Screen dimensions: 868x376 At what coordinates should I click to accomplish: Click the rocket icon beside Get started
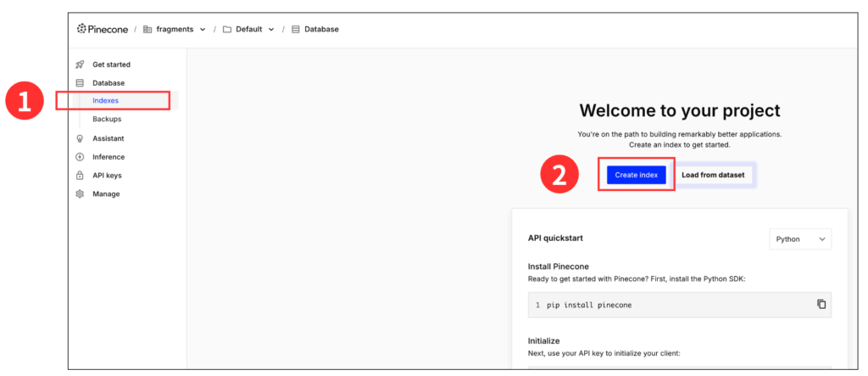[x=80, y=65]
